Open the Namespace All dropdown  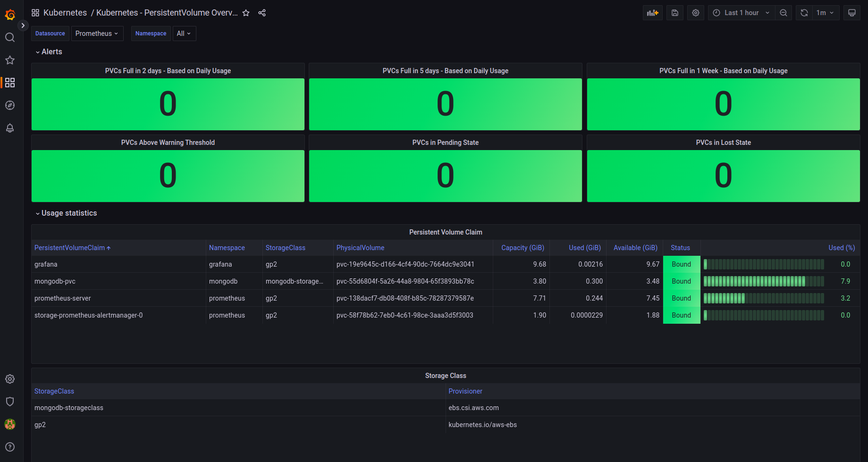click(x=184, y=34)
